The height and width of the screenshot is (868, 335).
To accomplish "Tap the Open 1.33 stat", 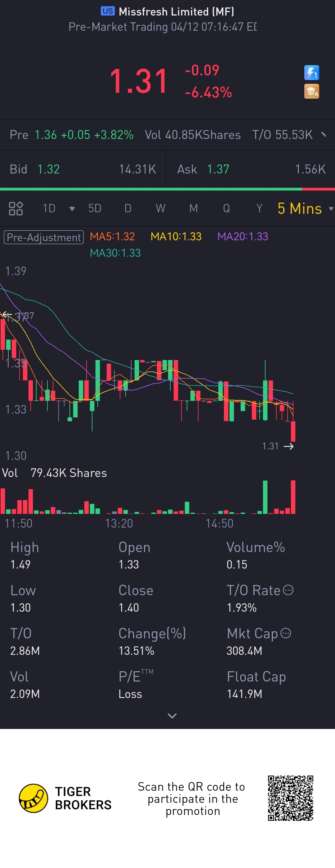I will click(134, 555).
